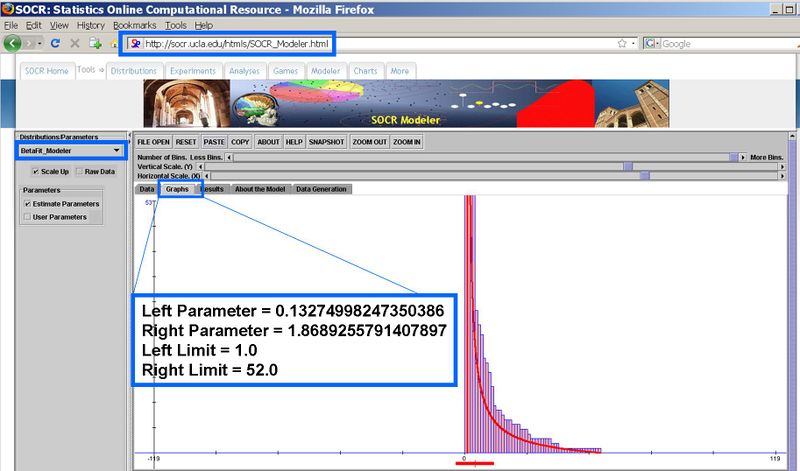Image resolution: width=800 pixels, height=471 pixels.
Task: Click the More Bins right arrow
Action: coord(743,158)
